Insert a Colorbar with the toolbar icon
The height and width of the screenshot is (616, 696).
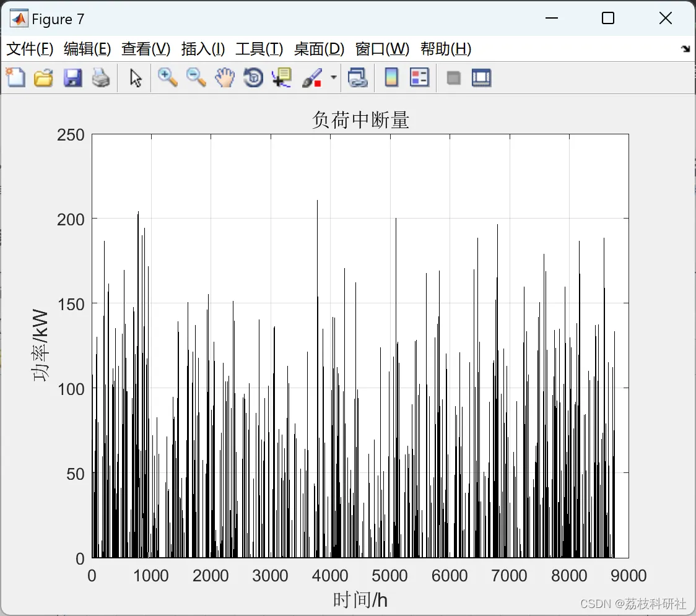[x=391, y=77]
